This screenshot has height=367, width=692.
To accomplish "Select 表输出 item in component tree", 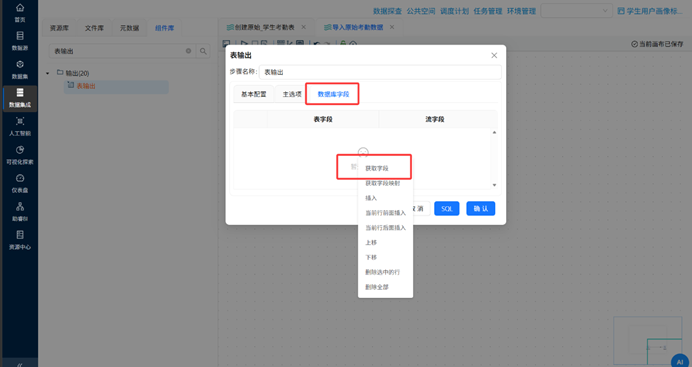I will tap(117, 86).
